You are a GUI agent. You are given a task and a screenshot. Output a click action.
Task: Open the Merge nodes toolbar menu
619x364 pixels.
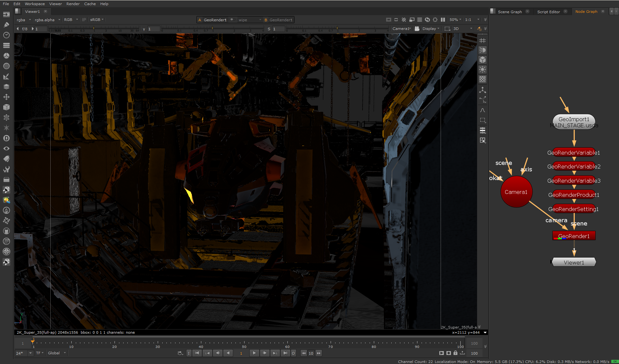point(6,87)
